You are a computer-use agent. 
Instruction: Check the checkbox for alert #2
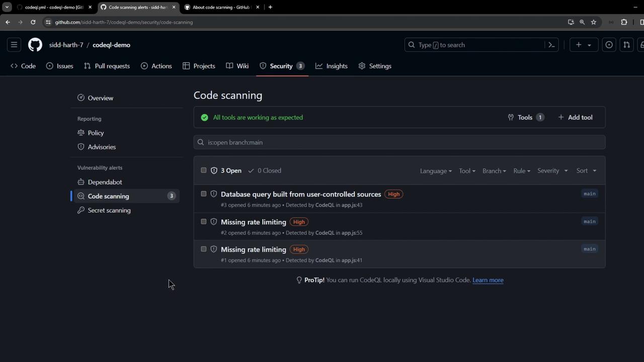pyautogui.click(x=204, y=221)
